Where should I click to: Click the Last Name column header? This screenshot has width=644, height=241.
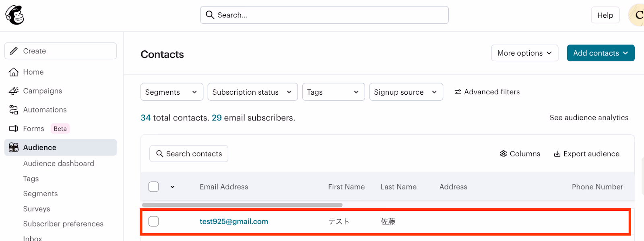coord(398,187)
